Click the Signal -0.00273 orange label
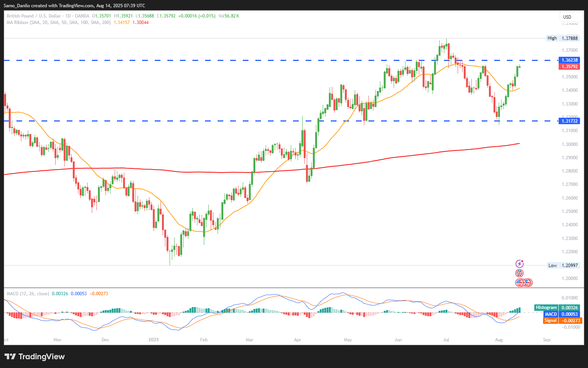 coord(562,321)
